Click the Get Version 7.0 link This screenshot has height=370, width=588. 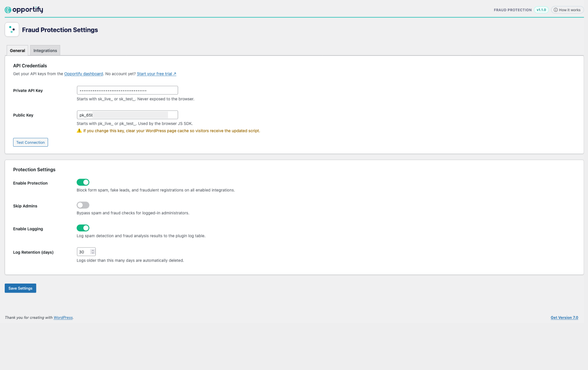564,318
